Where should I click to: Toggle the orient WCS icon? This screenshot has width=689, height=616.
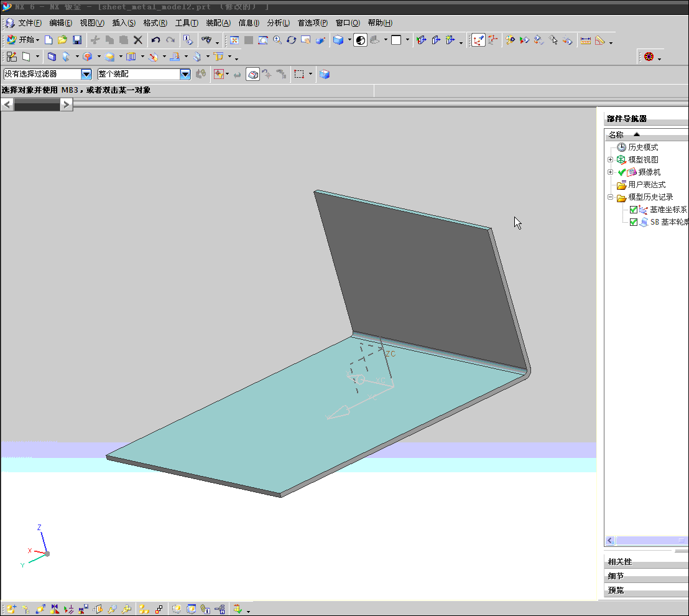(492, 40)
